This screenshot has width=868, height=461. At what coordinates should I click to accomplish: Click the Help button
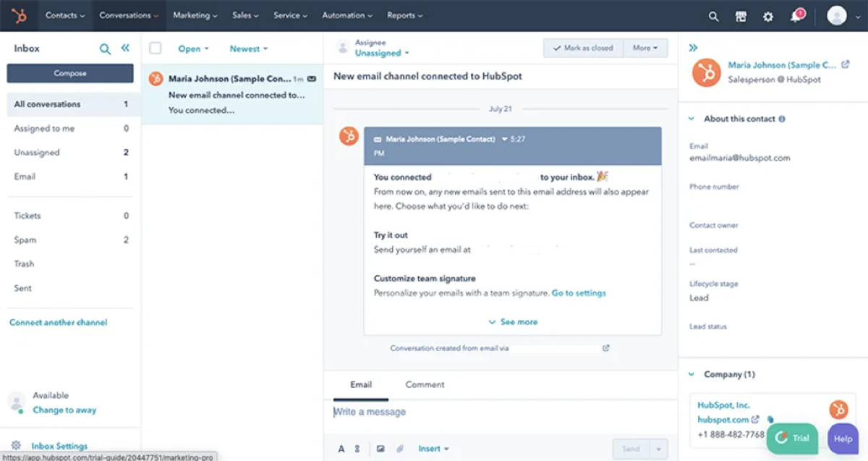pyautogui.click(x=843, y=439)
